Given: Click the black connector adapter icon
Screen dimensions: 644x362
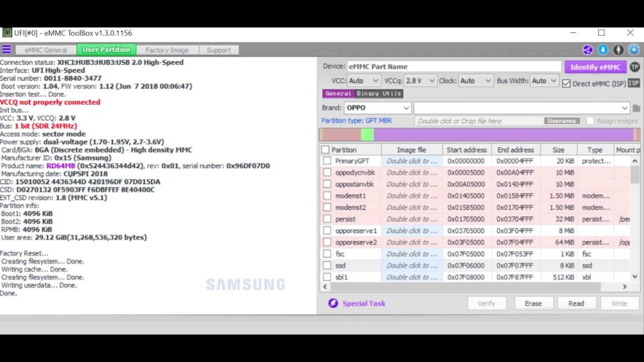Looking at the screenshot, I should click(618, 50).
